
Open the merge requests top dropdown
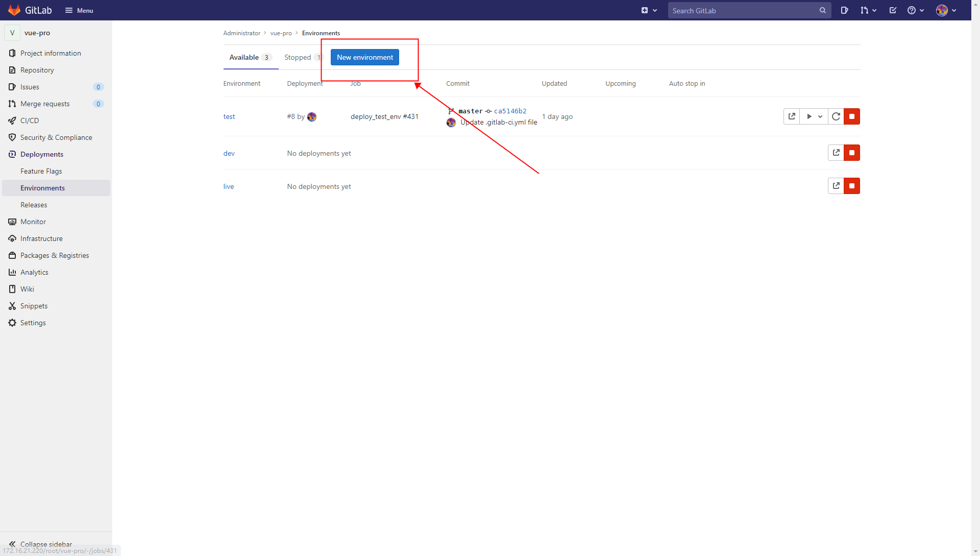click(x=868, y=10)
